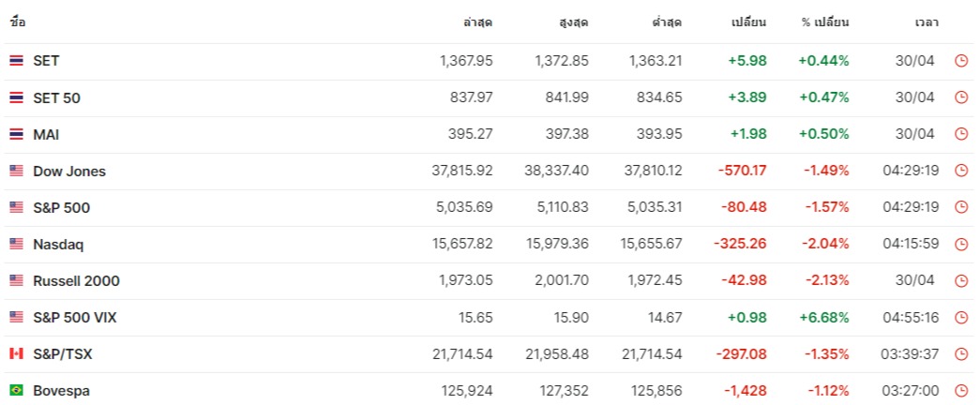
Task: Sort by ชื่อ column header
Action: coord(18,22)
